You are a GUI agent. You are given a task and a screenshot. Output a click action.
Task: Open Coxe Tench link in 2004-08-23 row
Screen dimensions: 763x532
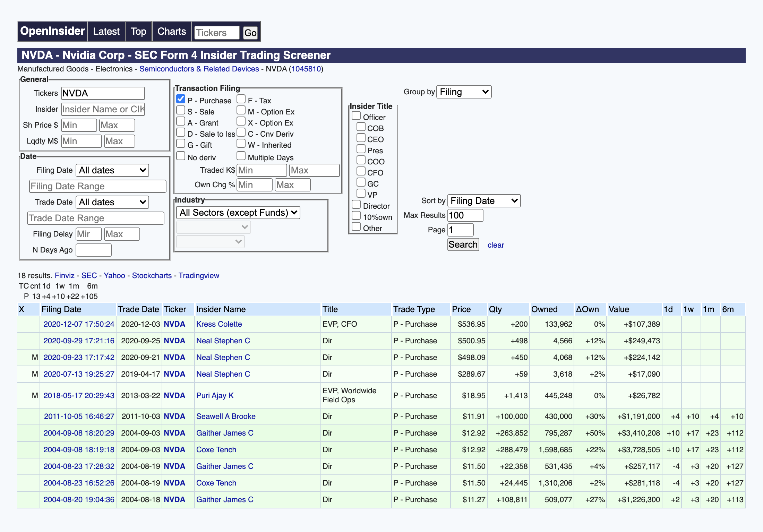(216, 483)
